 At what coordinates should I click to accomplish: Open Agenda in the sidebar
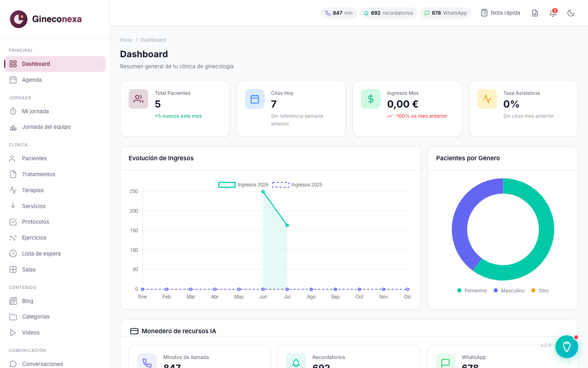(x=55, y=80)
